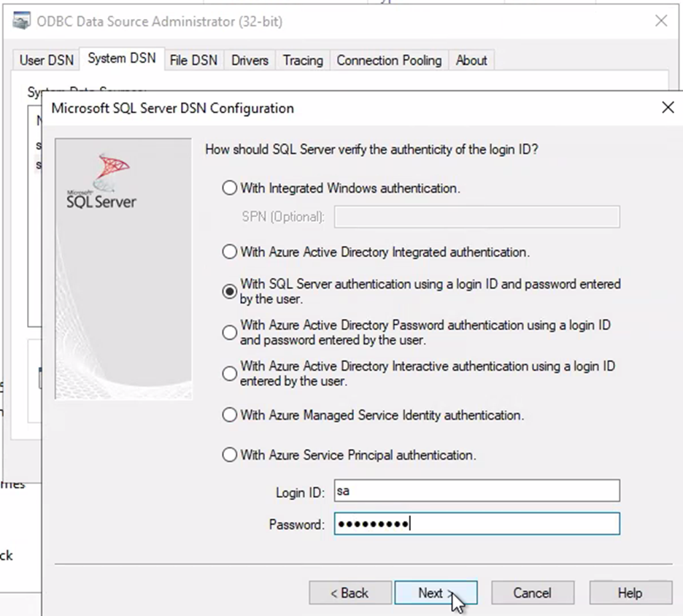Click inside the Login ID field
Viewport: 683px width, 616px height.
[x=476, y=491]
